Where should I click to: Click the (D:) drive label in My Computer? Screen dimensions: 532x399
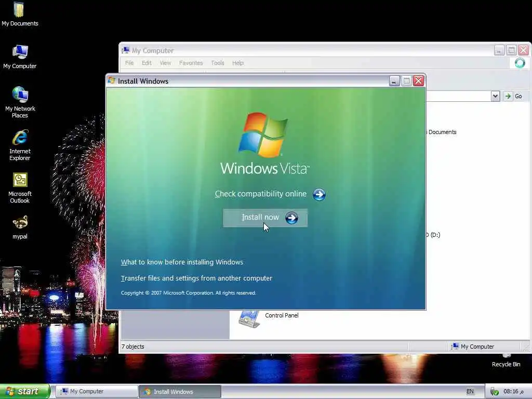433,234
